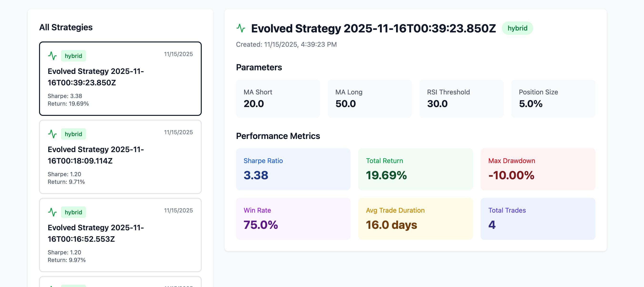Image resolution: width=644 pixels, height=287 pixels.
Task: Click the hybrid tag in the Return 9.71% card
Action: pyautogui.click(x=73, y=134)
